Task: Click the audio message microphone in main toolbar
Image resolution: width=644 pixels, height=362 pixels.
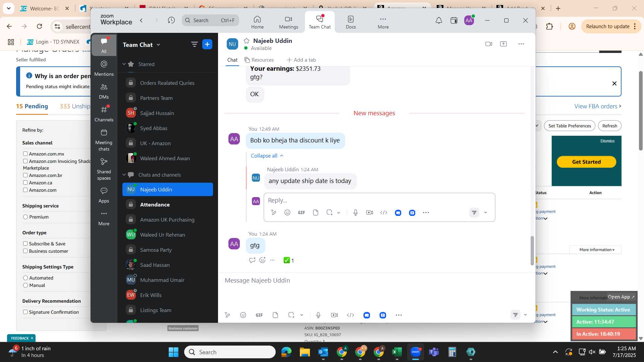Action: (318, 315)
